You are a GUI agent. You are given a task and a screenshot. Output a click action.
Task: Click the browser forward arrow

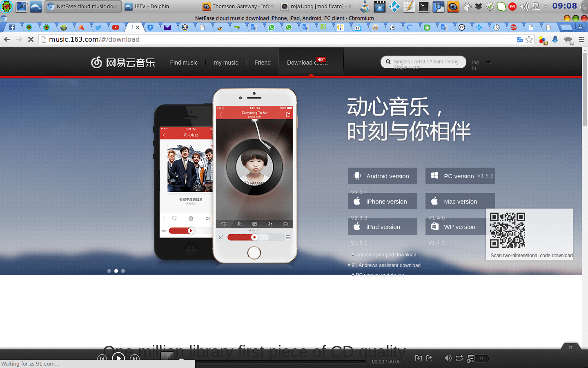point(19,39)
